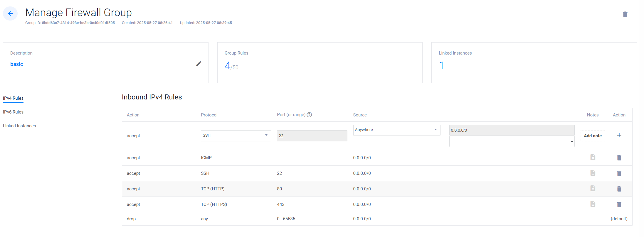This screenshot has height=237, width=644.
Task: Delete the SSH port 22 rule row
Action: click(619, 173)
